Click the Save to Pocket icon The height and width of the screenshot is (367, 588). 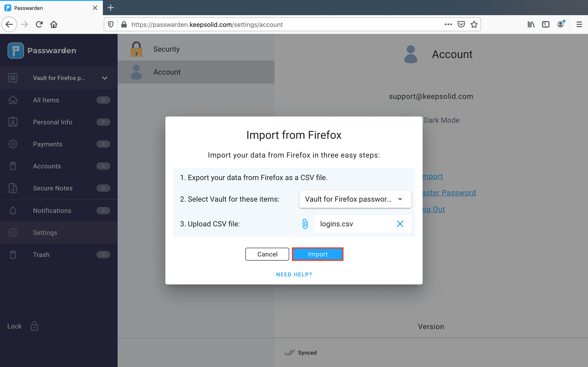(x=461, y=25)
